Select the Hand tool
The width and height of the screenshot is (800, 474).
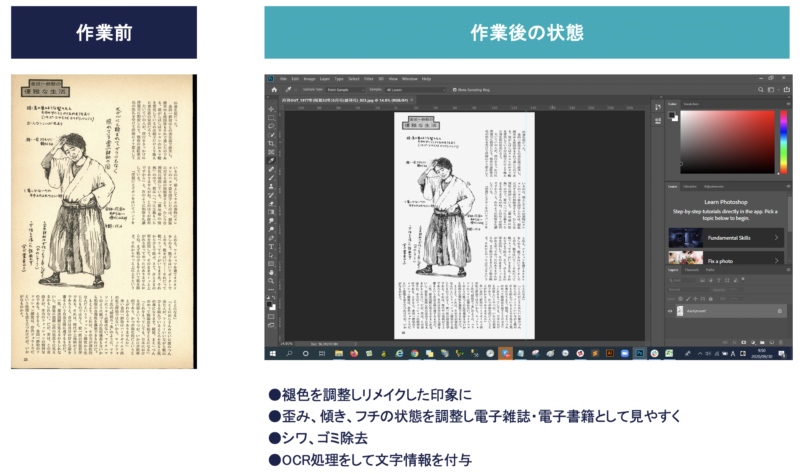point(271,272)
